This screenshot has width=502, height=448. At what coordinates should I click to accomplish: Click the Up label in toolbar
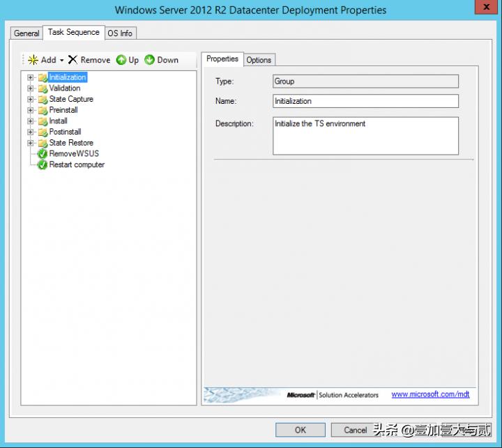pos(133,60)
